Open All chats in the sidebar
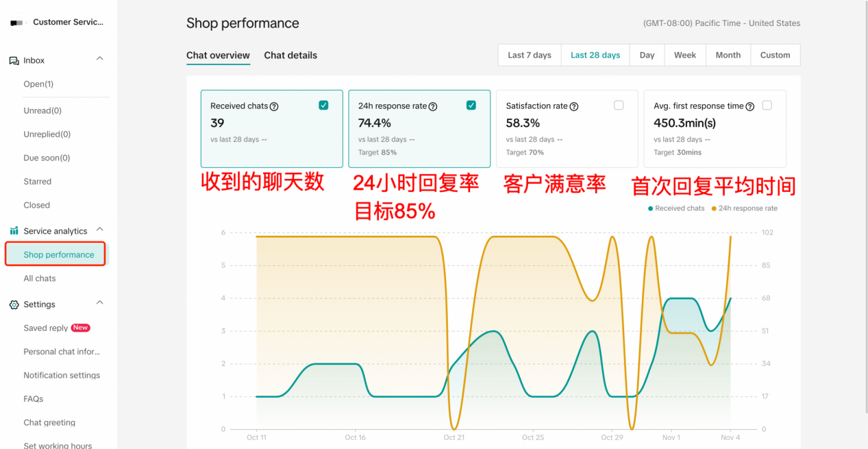The height and width of the screenshot is (449, 868). [x=40, y=278]
